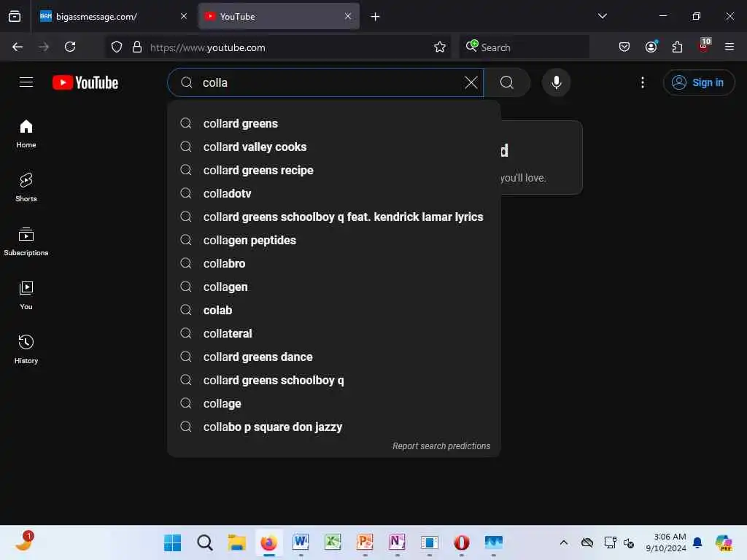Open the Windows Start menu

click(x=172, y=542)
